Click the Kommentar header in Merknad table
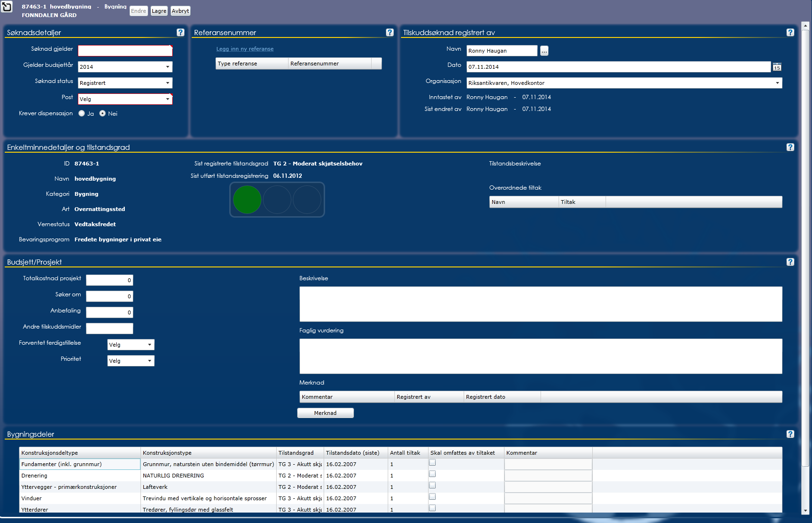Viewport: 812px width, 523px height. [347, 397]
